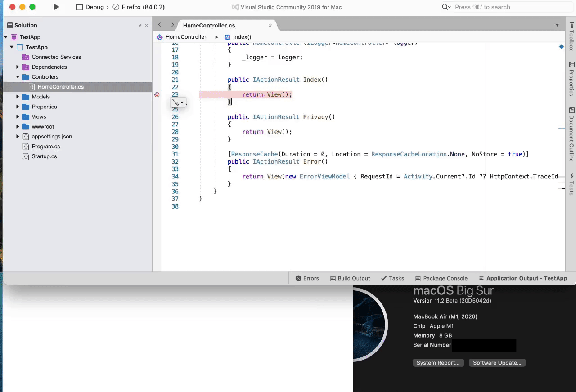Expand the Views folder
This screenshot has height=392, width=576.
[18, 116]
